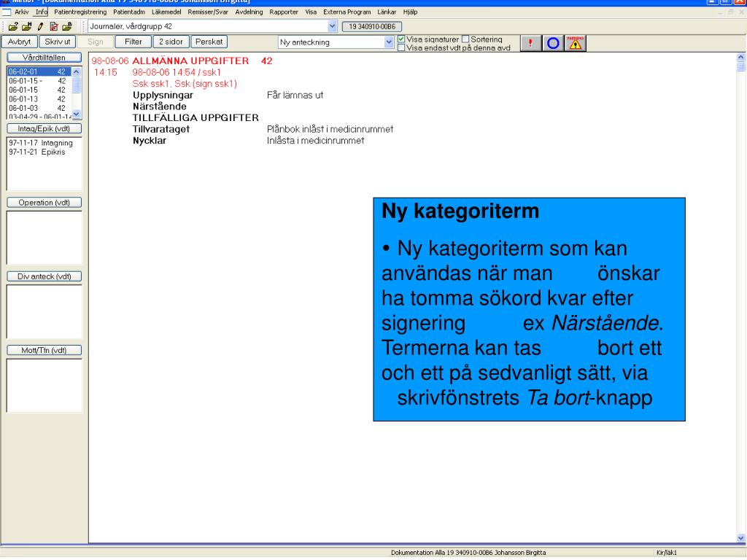The height and width of the screenshot is (560, 747).
Task: Click the document system icon left of Arkiv
Action: coord(6,12)
